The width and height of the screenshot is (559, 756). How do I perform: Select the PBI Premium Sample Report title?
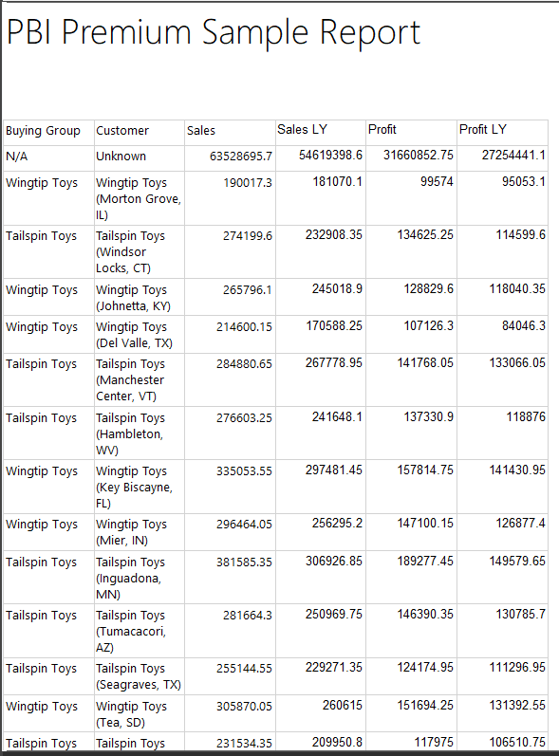pyautogui.click(x=214, y=32)
